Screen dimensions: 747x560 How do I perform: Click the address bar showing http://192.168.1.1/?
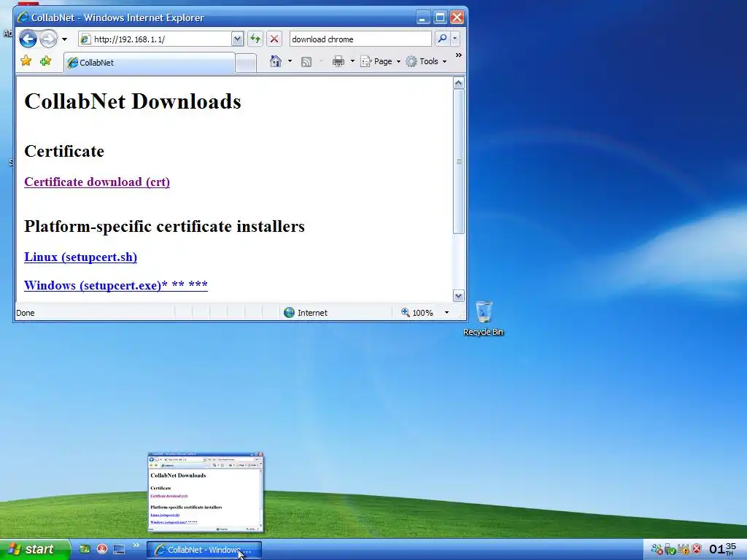(x=155, y=39)
